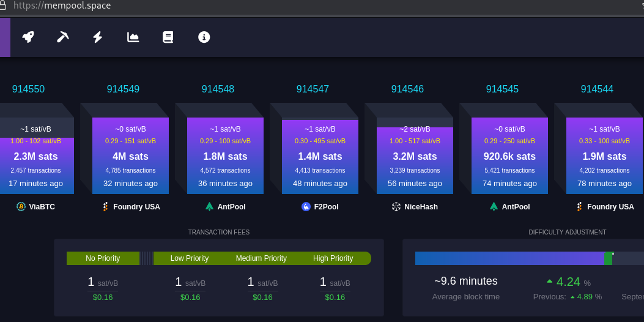The height and width of the screenshot is (322, 644).
Task: Click Foundry USA logo under block 914549
Action: (105, 206)
